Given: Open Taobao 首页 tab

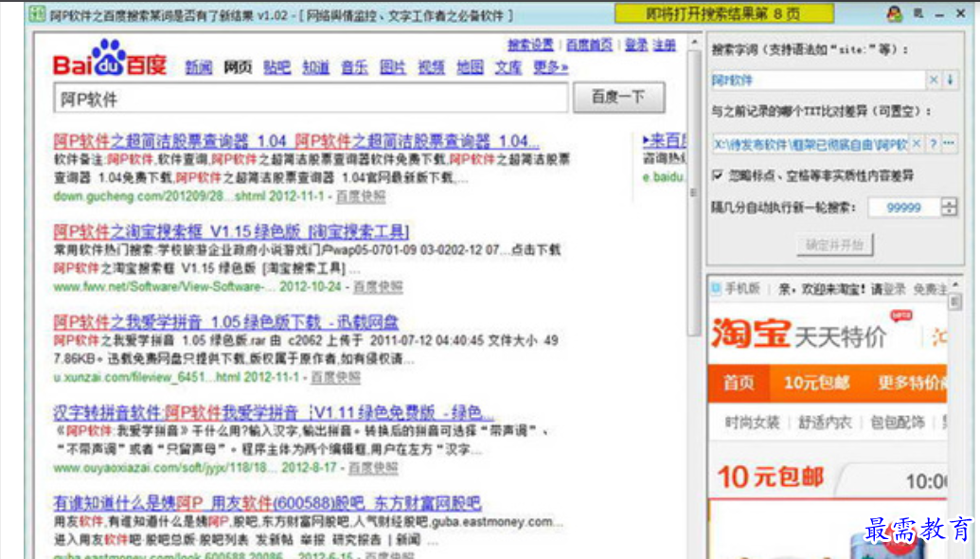Looking at the screenshot, I should [x=739, y=383].
